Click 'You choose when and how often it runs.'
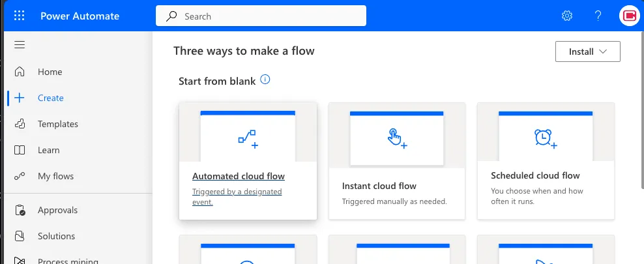The image size is (644, 264). [x=537, y=196]
